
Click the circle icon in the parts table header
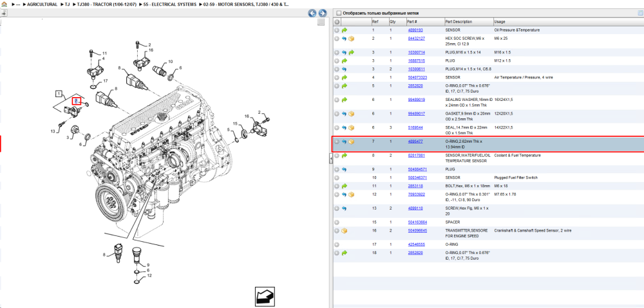(x=337, y=22)
